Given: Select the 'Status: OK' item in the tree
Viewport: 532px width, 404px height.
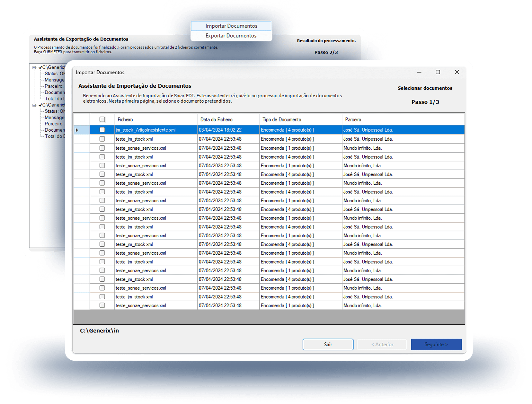Looking at the screenshot, I should pyautogui.click(x=53, y=74).
